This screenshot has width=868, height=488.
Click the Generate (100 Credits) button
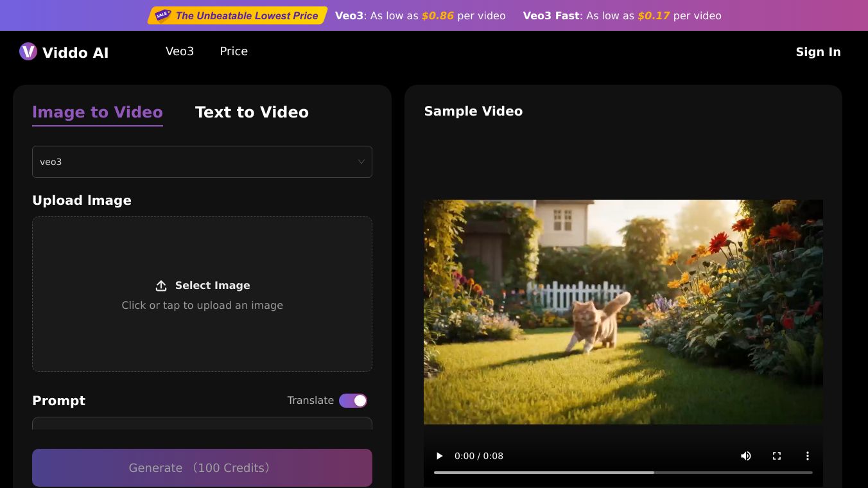pyautogui.click(x=202, y=467)
